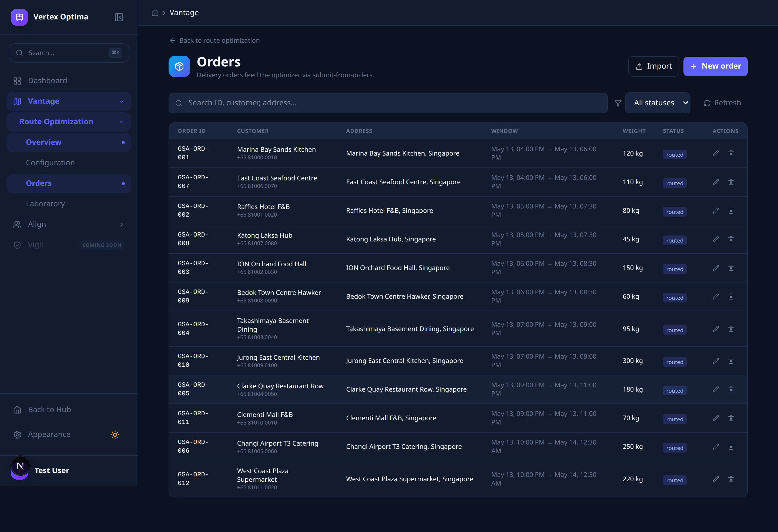Delete Takashimaya Basement Dining order
The width and height of the screenshot is (778, 532).
click(731, 329)
